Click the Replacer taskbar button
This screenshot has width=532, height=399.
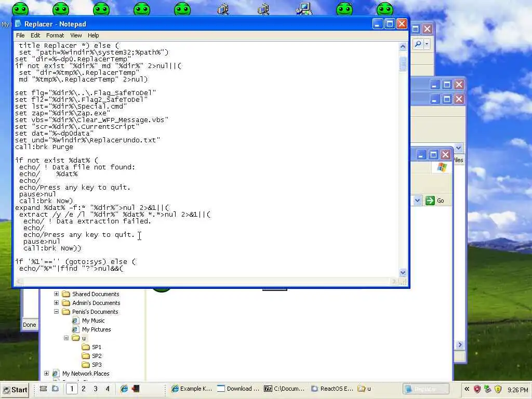tap(425, 389)
